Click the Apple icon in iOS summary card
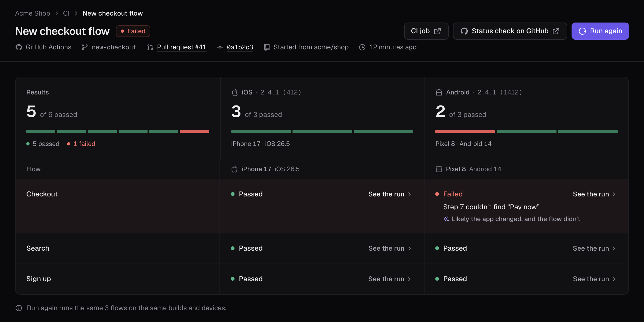644x322 pixels. click(x=235, y=92)
